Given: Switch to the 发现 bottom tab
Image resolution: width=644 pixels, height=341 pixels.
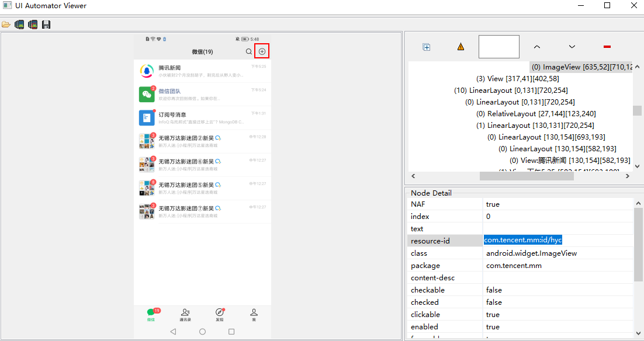Looking at the screenshot, I should 220,315.
